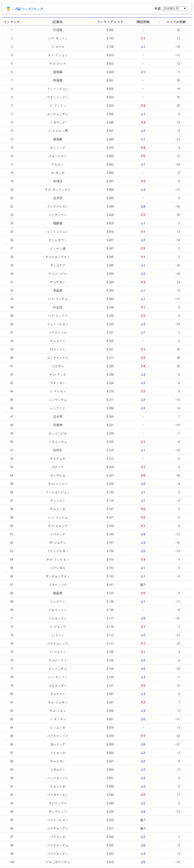The height and width of the screenshot is (868, 194).
Task: Click the blue down 6 arrow in rank 86 row
Action: tap(143, 744)
